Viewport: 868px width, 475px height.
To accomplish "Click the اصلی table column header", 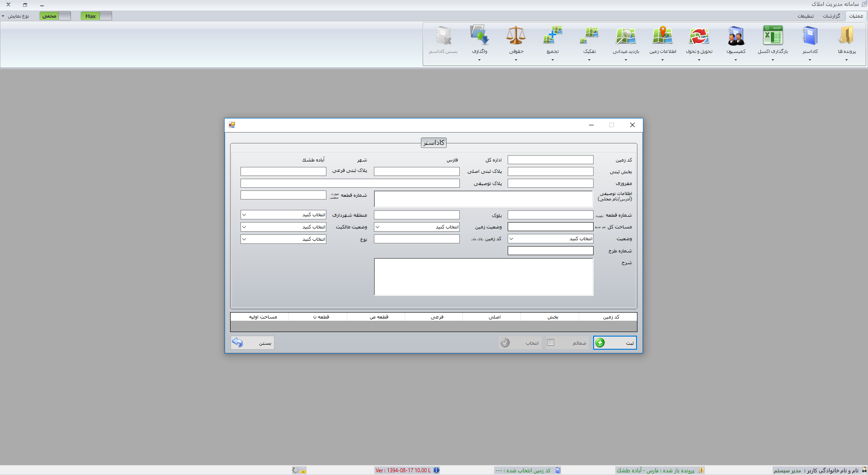I will [492, 317].
